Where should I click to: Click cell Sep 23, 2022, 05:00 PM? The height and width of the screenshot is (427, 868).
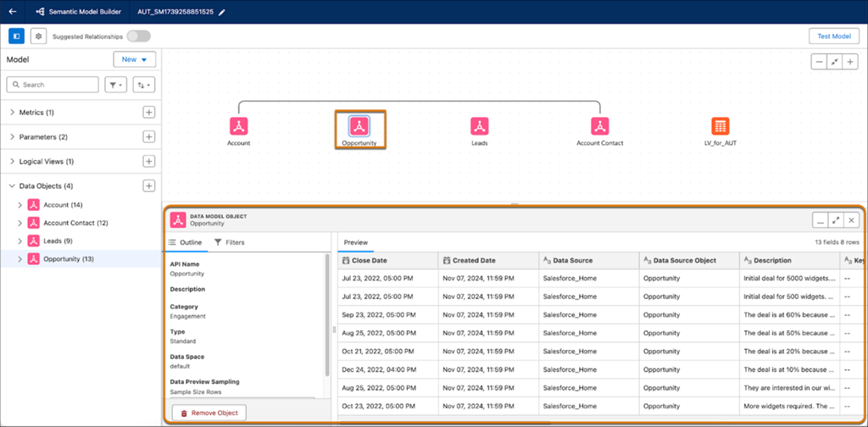(x=387, y=314)
